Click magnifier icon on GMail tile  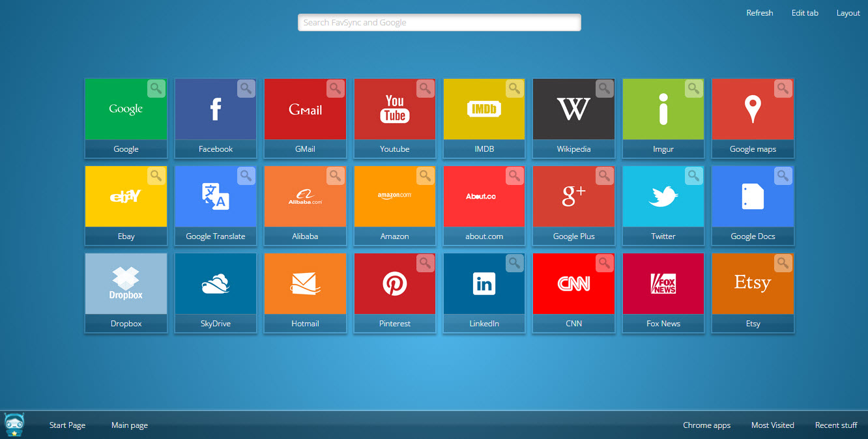335,89
